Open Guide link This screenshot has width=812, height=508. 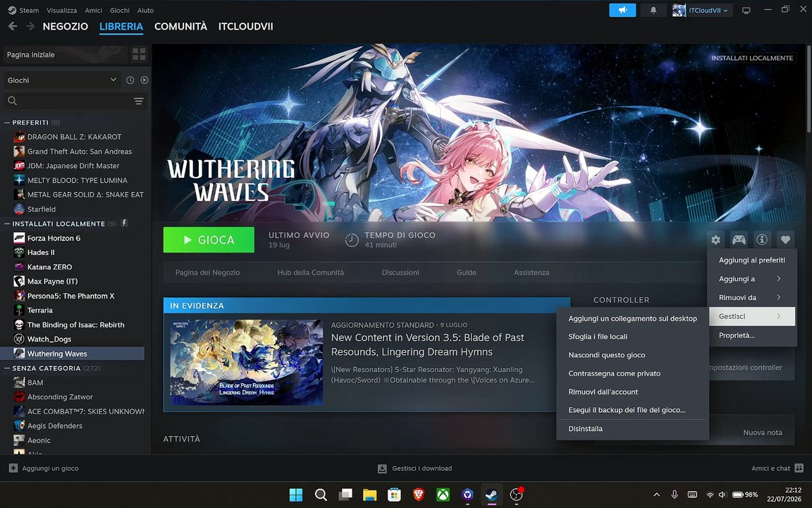[466, 272]
